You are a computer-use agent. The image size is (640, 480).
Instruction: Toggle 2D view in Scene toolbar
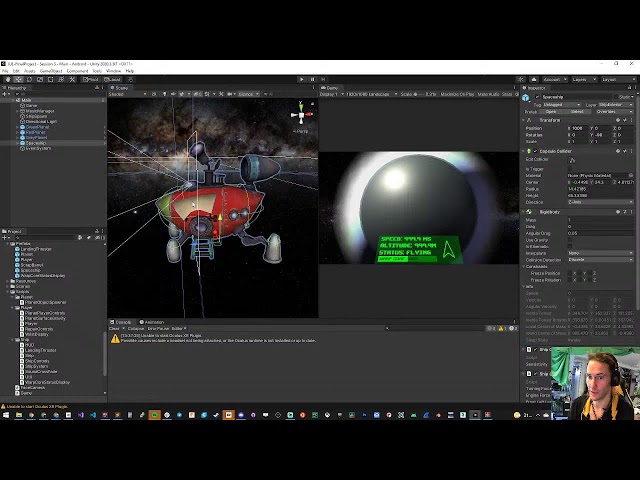point(154,94)
